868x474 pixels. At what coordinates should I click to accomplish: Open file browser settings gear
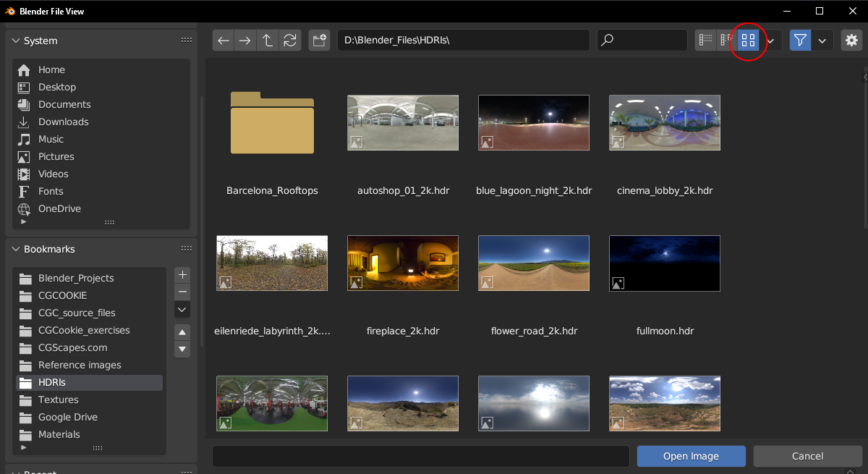tap(851, 41)
